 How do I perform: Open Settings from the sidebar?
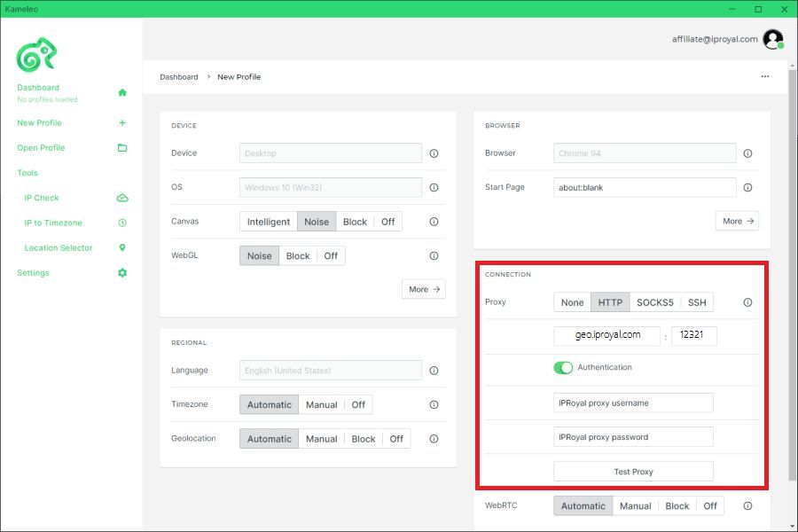pos(33,272)
